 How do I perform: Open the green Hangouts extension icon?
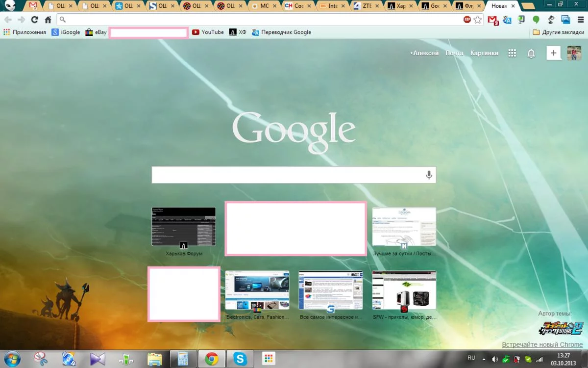[536, 20]
